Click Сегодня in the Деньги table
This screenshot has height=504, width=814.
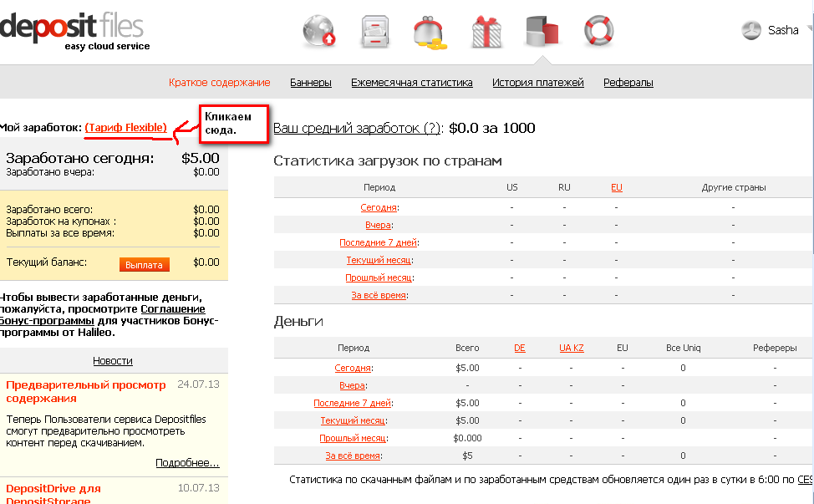point(353,368)
